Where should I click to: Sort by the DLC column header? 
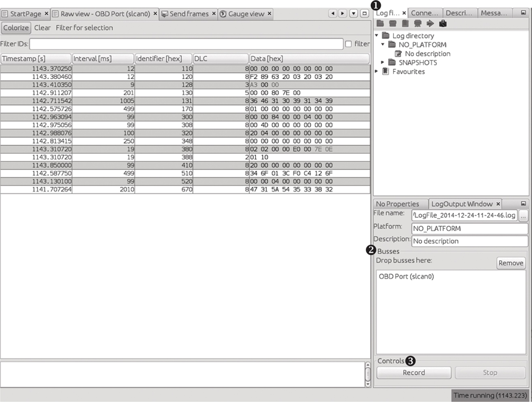[x=221, y=59]
